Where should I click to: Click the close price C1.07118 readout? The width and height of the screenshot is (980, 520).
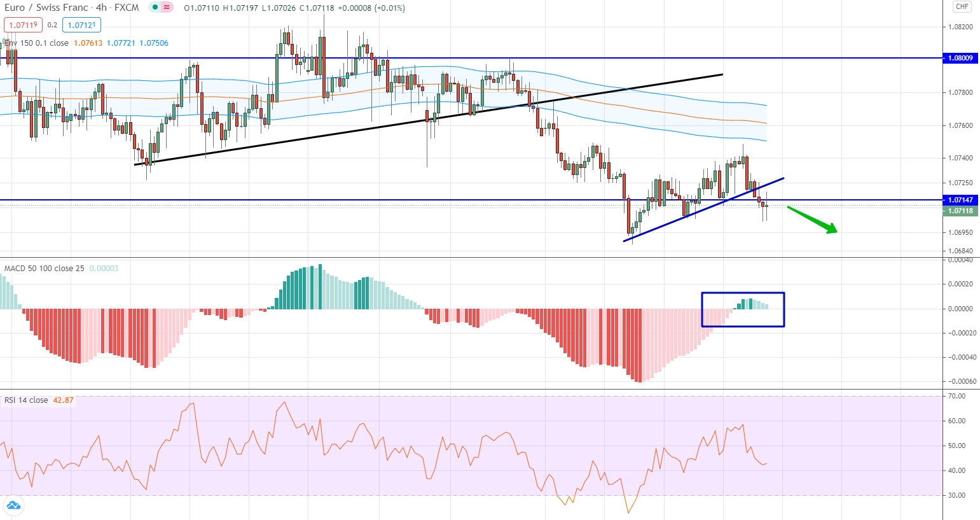[x=317, y=8]
